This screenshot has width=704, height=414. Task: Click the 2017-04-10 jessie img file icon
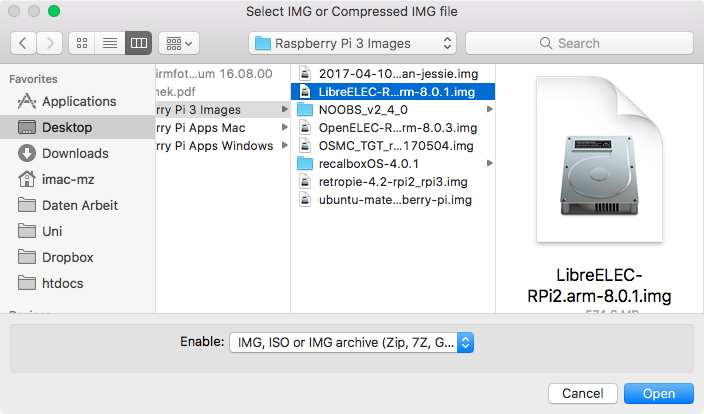[305, 74]
